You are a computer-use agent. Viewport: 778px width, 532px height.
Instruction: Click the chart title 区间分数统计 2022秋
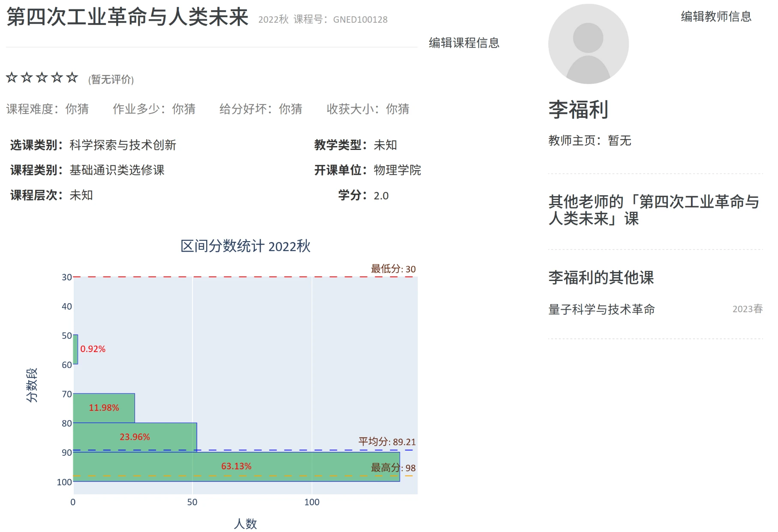[245, 246]
